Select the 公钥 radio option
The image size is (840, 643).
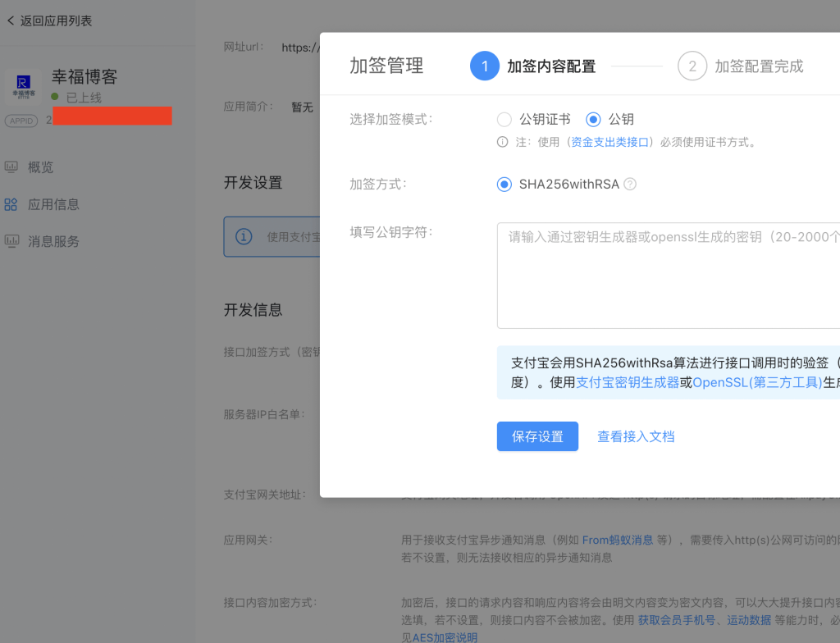[x=593, y=120]
